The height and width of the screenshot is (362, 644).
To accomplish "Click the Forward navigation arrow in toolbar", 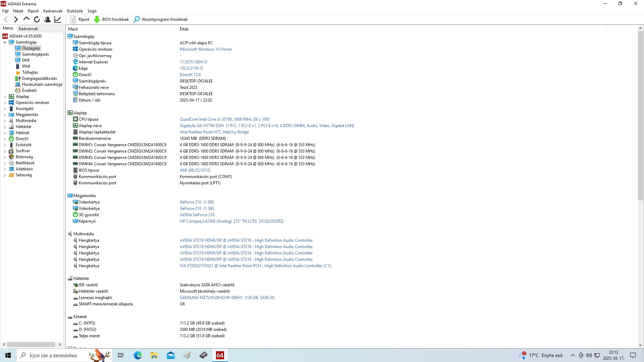I will point(16,19).
